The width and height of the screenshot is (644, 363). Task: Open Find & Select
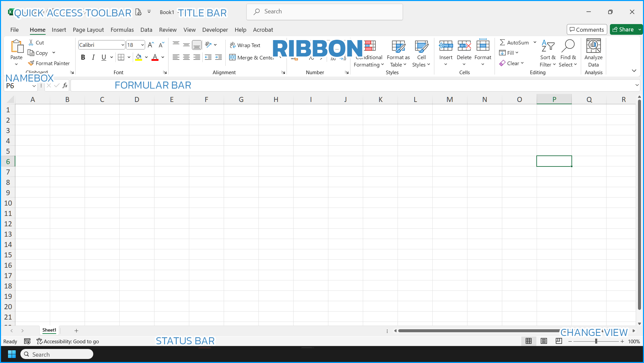pos(568,53)
